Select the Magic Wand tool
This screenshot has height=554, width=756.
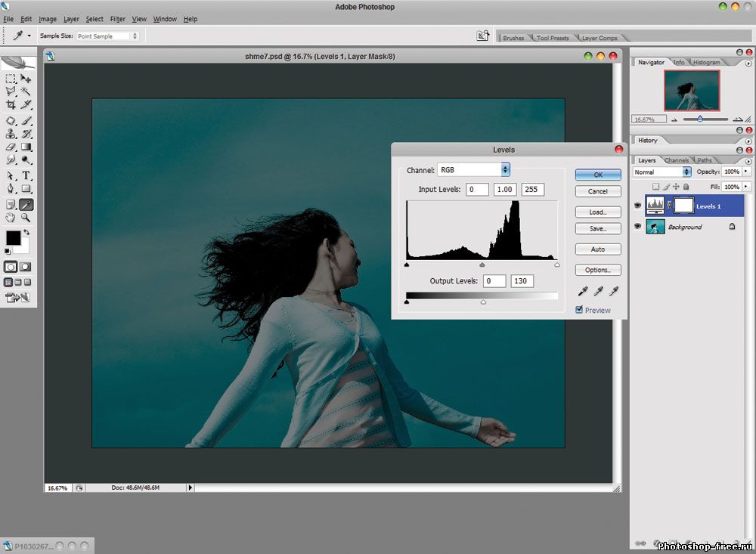click(x=26, y=91)
